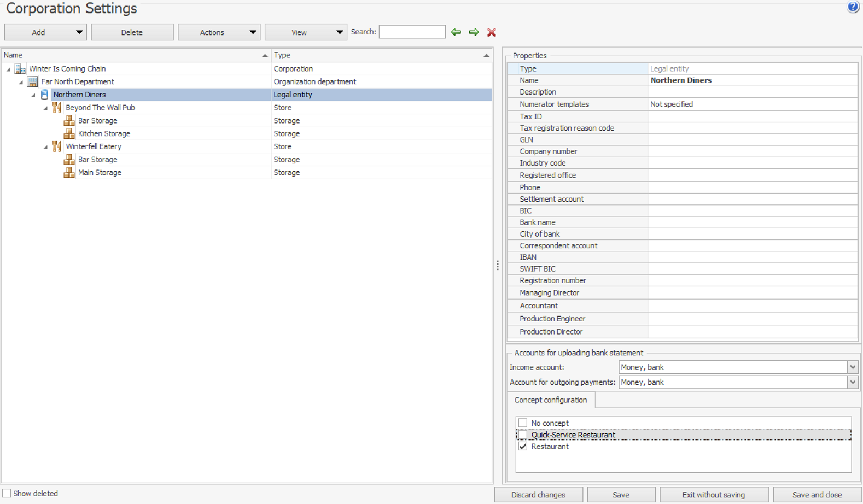Viewport: 863px width, 504px height.
Task: Select the Concept configuration tab
Action: (550, 400)
